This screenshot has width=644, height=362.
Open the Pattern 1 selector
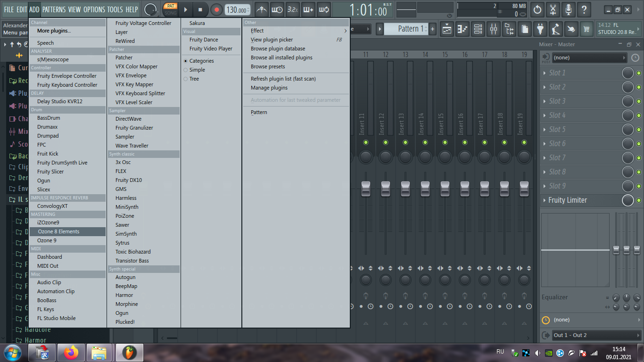[x=407, y=29]
